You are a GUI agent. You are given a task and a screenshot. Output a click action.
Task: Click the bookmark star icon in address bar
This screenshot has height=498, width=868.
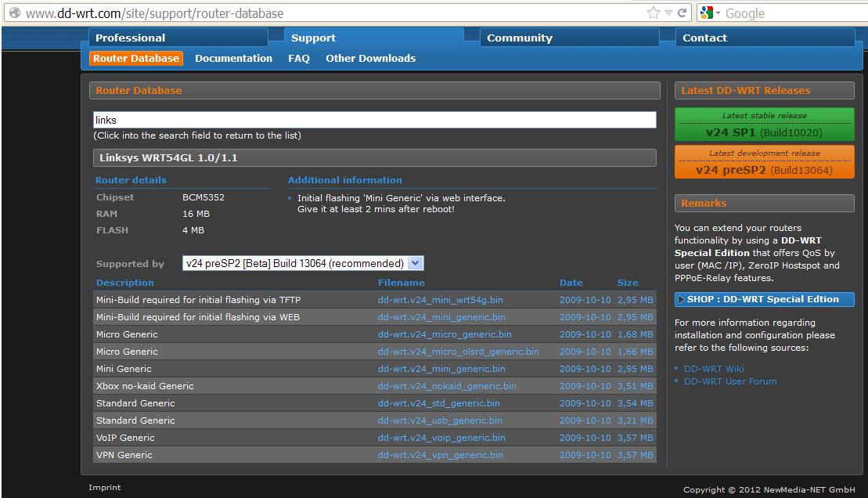[x=654, y=13]
